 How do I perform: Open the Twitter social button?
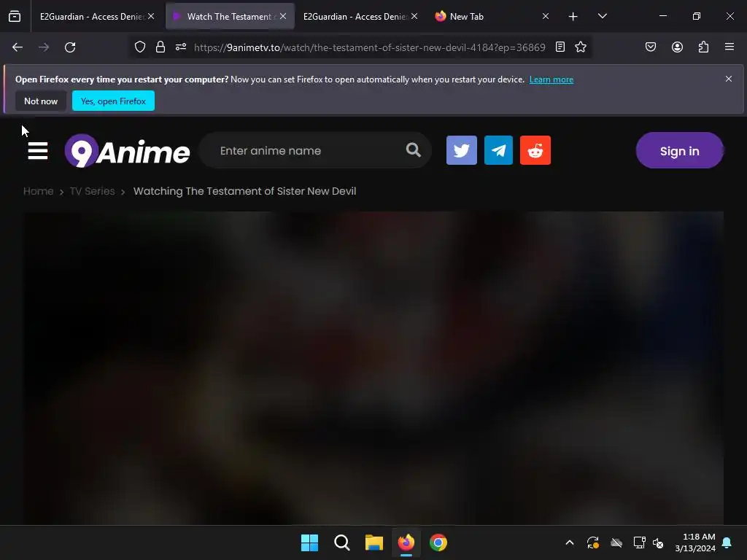462,150
